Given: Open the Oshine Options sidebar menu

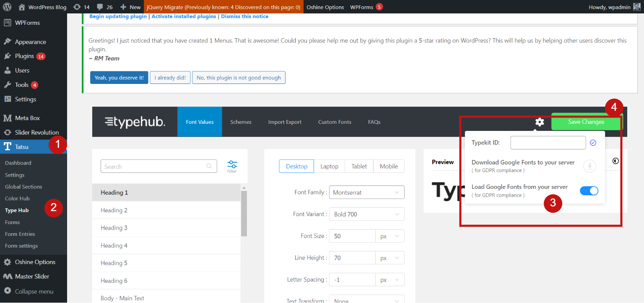Looking at the screenshot, I should (34, 262).
